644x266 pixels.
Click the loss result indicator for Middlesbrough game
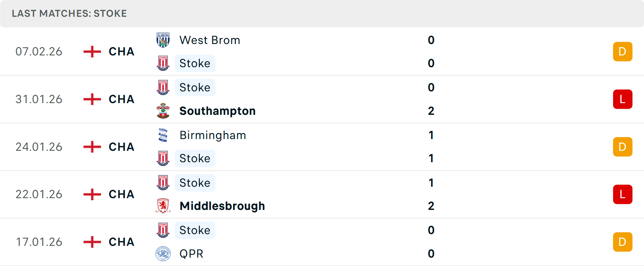(x=623, y=194)
